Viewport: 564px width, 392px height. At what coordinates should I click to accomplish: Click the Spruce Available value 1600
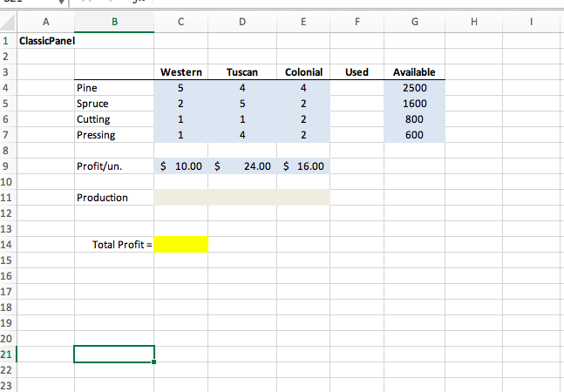(x=414, y=104)
